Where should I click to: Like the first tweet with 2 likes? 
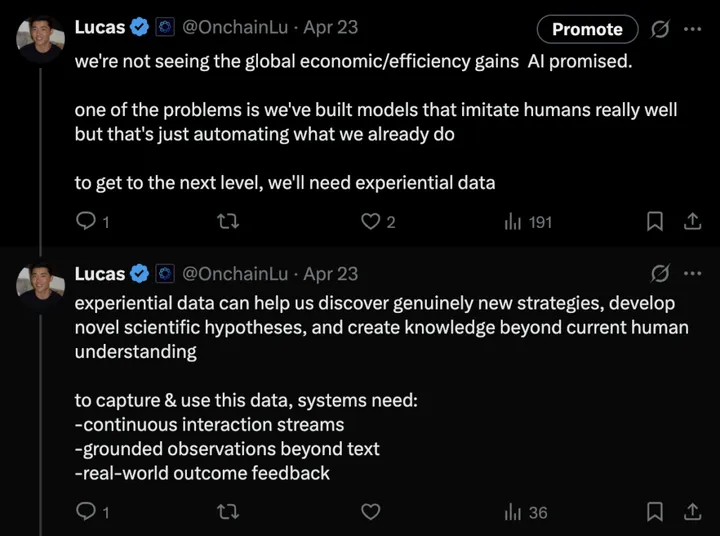pos(371,222)
